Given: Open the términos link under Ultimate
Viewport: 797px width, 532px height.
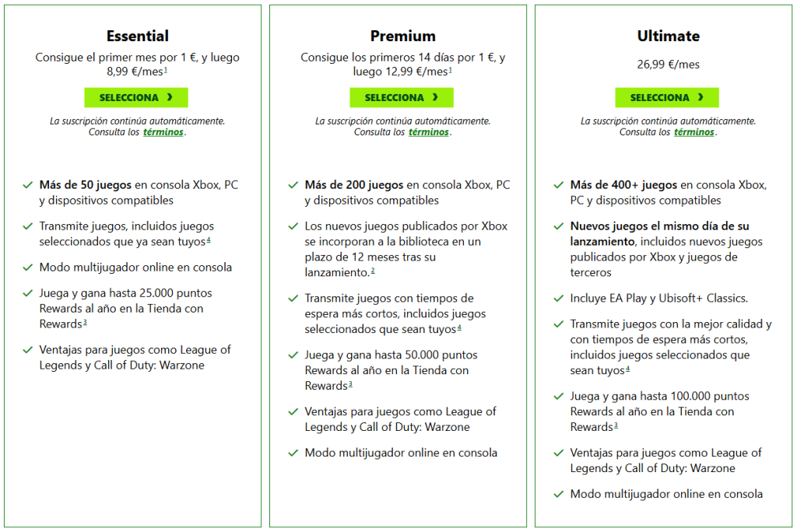Looking at the screenshot, I should pyautogui.click(x=693, y=132).
